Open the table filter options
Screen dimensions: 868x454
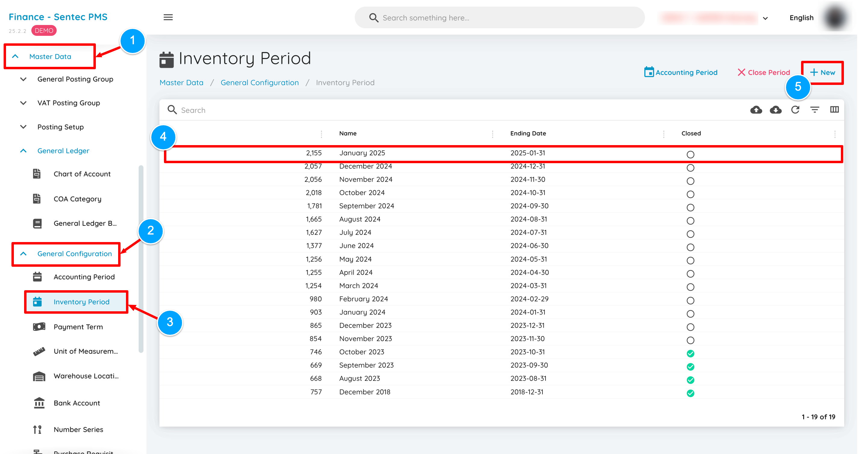pos(814,110)
